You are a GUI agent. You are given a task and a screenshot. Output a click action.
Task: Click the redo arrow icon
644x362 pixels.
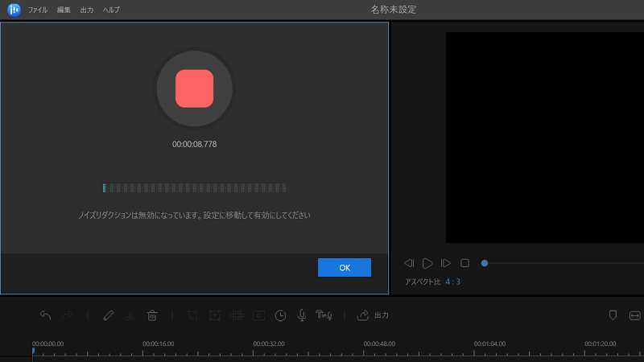pos(68,315)
